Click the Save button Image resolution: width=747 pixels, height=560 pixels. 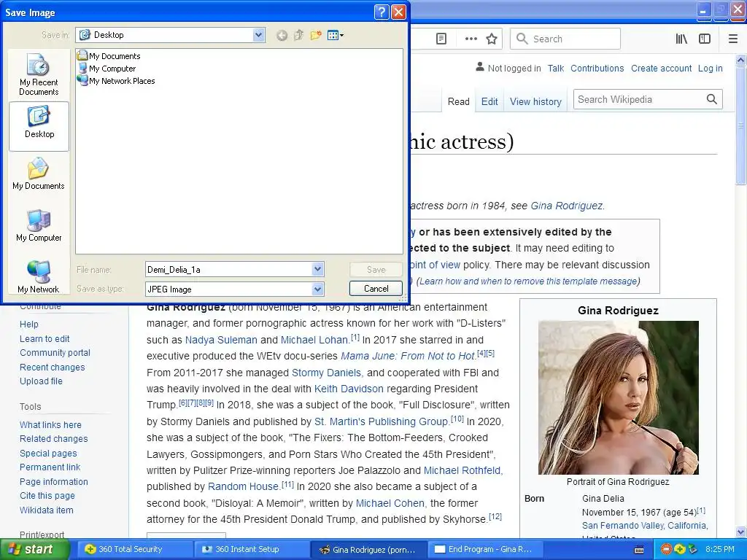[x=376, y=270]
